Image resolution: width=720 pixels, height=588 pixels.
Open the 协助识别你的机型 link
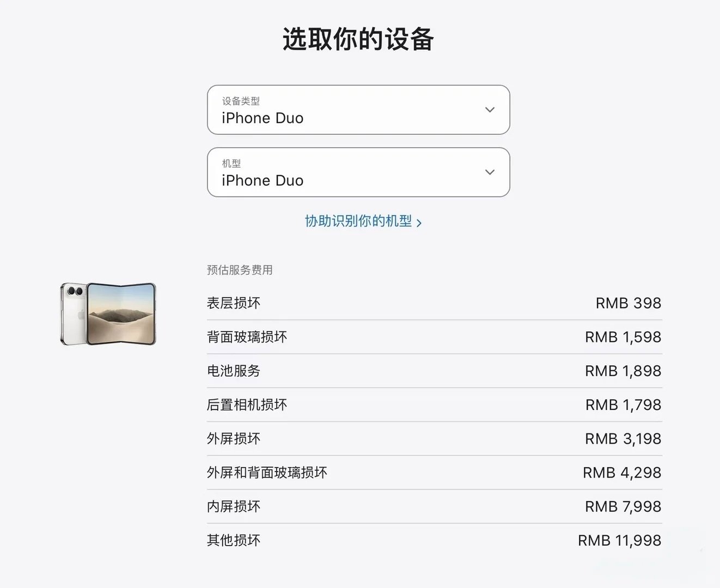[363, 221]
